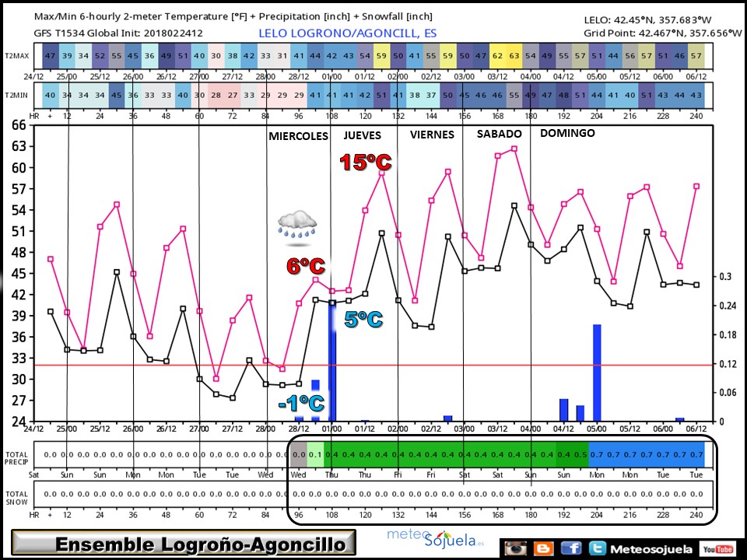This screenshot has width=747, height=560.
Task: Click the T2MIN cell showing 38
Action: (415, 95)
